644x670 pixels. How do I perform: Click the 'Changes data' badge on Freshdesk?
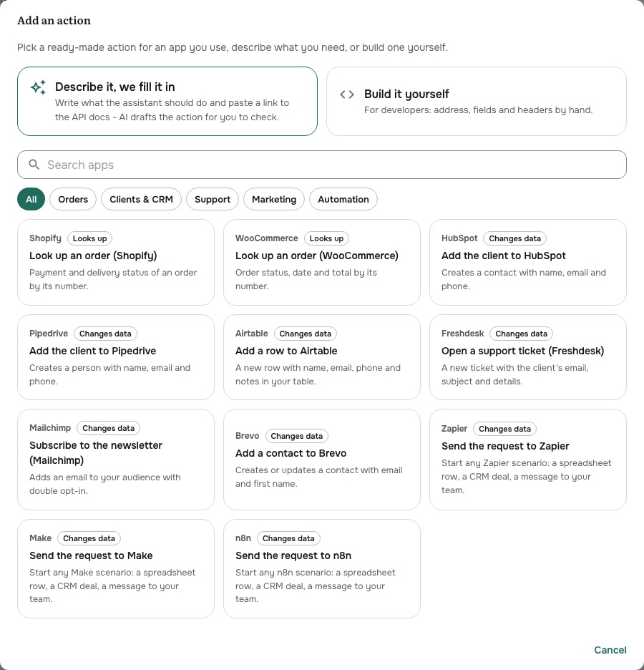522,334
